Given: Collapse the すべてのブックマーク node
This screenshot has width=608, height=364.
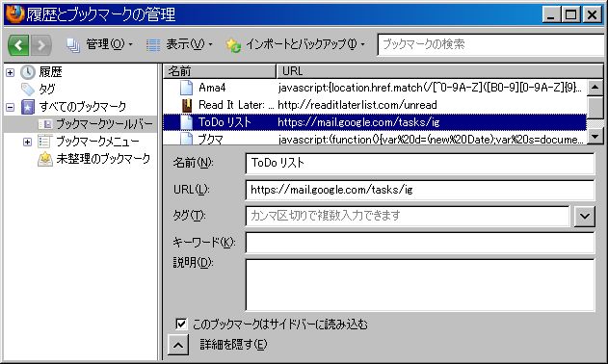Looking at the screenshot, I should [10, 107].
